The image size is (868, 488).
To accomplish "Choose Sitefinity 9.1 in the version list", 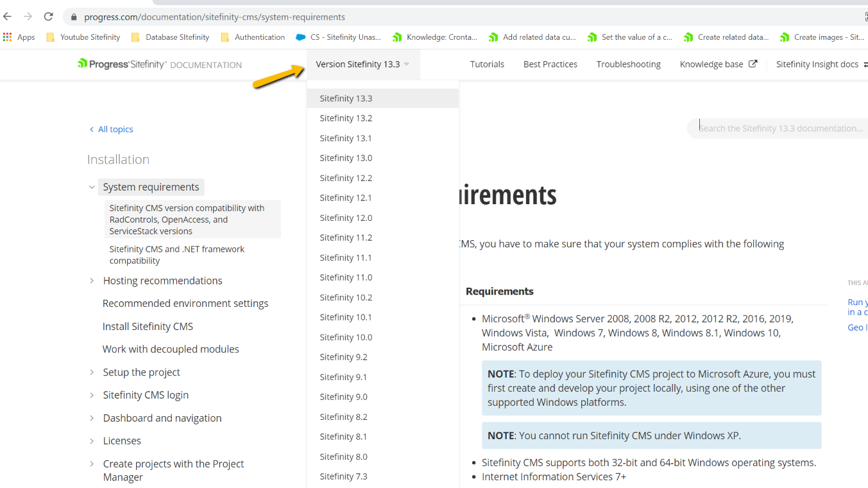I will click(x=383, y=377).
